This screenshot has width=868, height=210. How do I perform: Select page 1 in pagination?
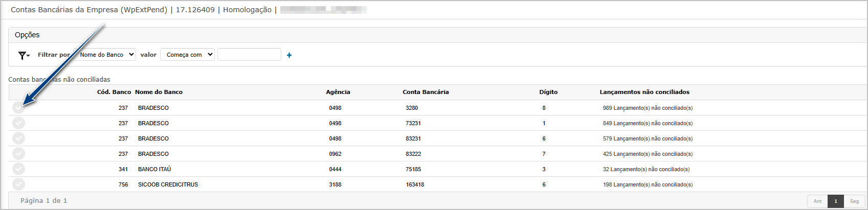click(x=836, y=201)
